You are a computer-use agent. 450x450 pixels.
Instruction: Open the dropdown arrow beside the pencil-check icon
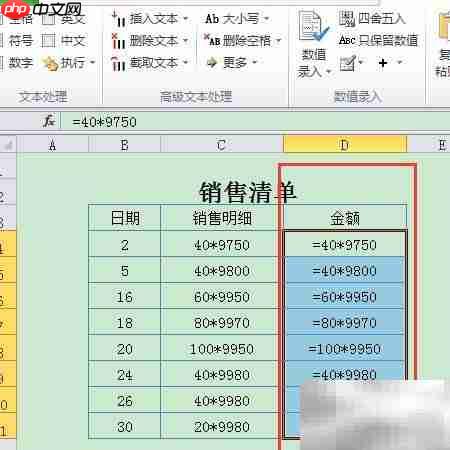tap(361, 62)
